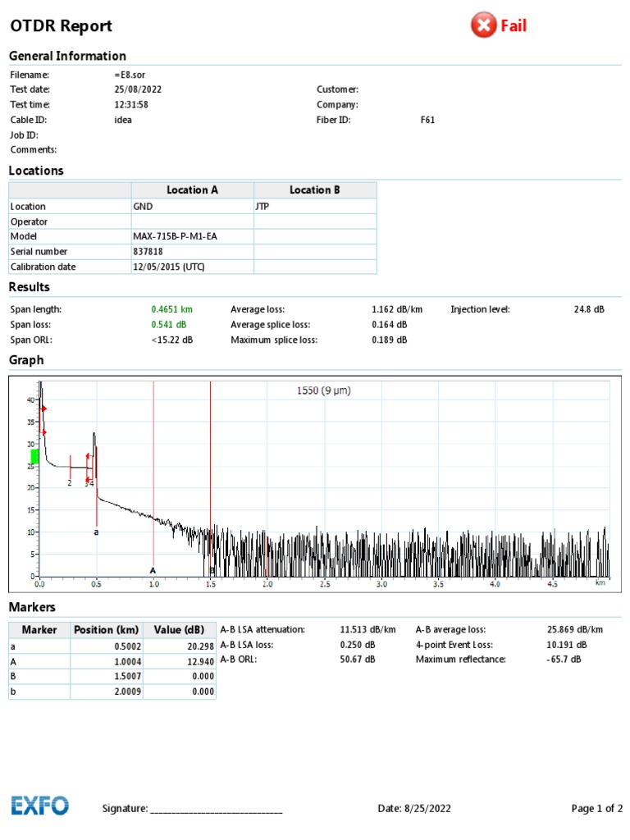Click the injection level value 24.8 dB

click(589, 309)
